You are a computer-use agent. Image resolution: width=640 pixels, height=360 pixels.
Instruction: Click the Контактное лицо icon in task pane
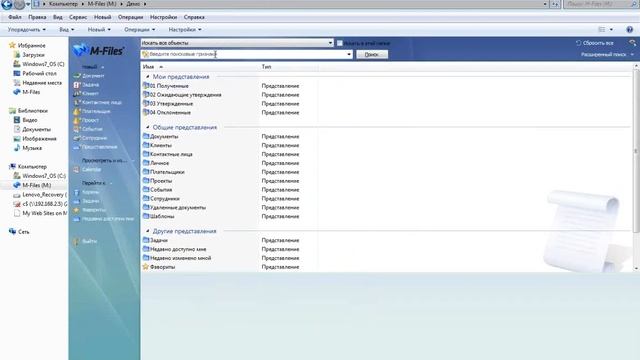click(x=77, y=102)
